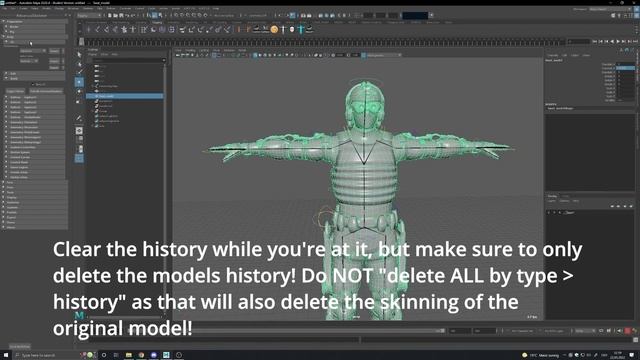Switch to single-pane layout in toolbox
The width and height of the screenshot is (640, 360).
click(x=79, y=131)
